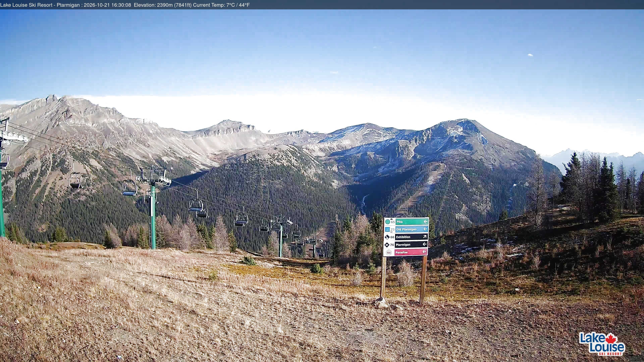The height and width of the screenshot is (362, 644).
Task: Click the "Exhibition" black trail sign row
Action: [x=406, y=237]
